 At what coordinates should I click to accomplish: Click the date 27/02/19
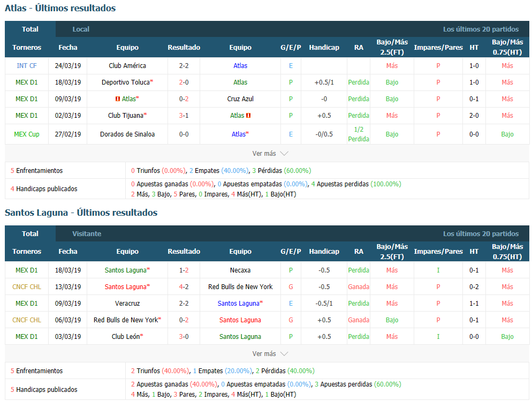pyautogui.click(x=68, y=134)
